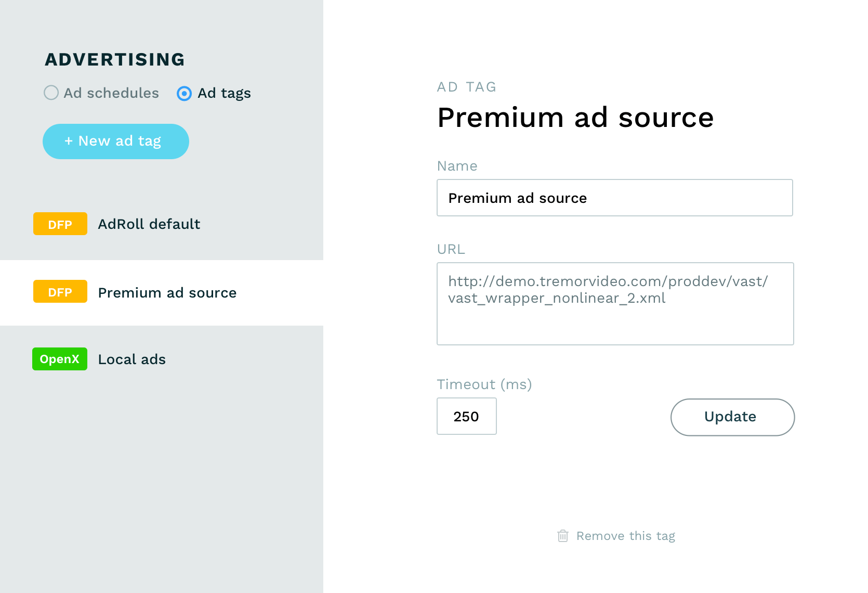Select the AdRoll default ad tag
The width and height of the screenshot is (868, 593).
tap(149, 224)
